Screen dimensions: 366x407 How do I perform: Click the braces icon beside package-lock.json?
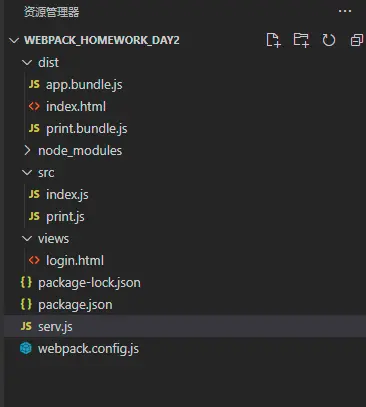point(26,282)
